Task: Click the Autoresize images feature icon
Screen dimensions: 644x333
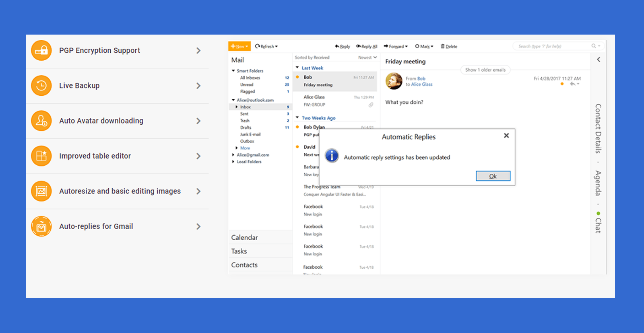Action: click(x=41, y=191)
